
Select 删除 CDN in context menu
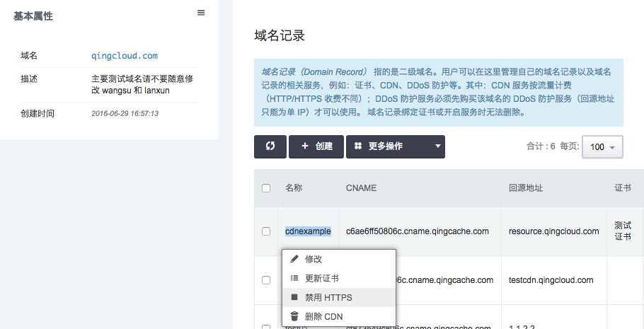point(323,316)
